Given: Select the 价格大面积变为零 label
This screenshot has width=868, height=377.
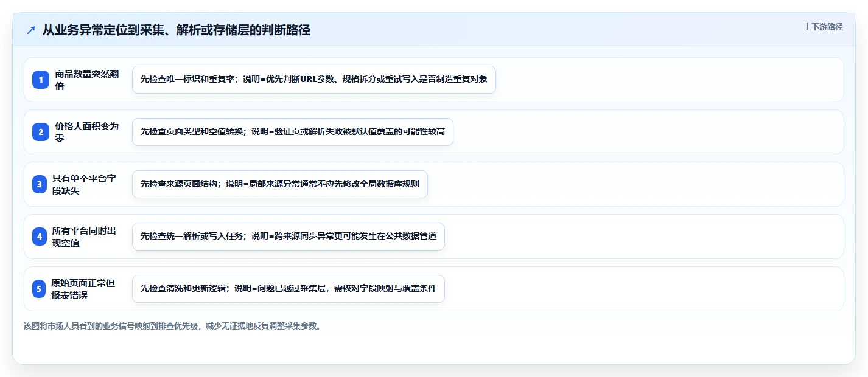Looking at the screenshot, I should tap(86, 132).
